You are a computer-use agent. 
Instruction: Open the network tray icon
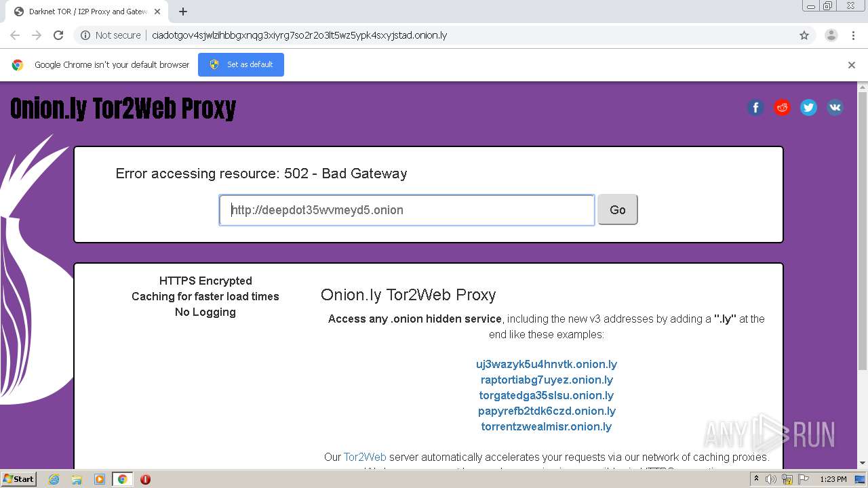click(787, 479)
